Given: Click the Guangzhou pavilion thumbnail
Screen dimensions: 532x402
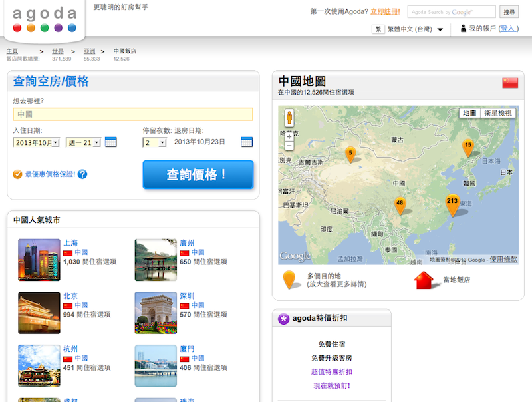Looking at the screenshot, I should (156, 260).
